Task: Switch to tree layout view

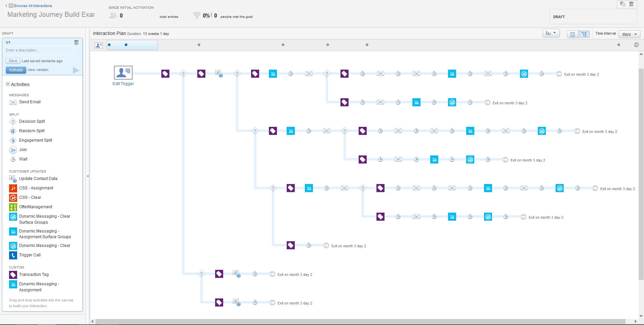Action: 584,34
